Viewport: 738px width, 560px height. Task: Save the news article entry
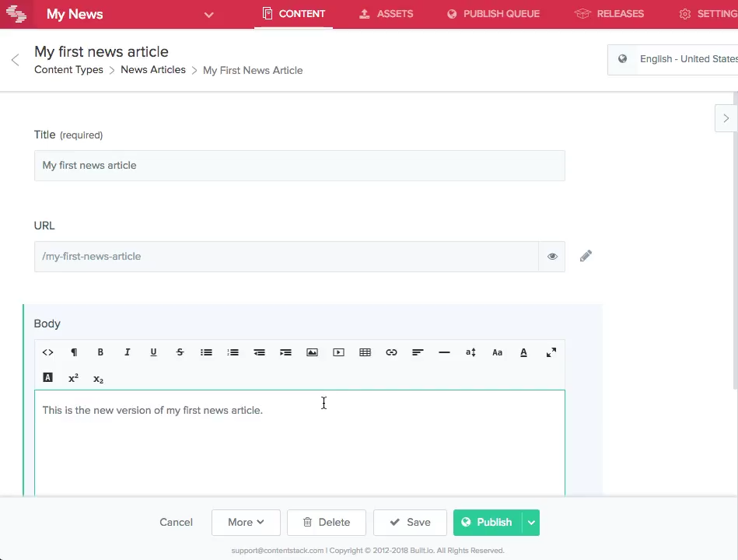(x=410, y=523)
